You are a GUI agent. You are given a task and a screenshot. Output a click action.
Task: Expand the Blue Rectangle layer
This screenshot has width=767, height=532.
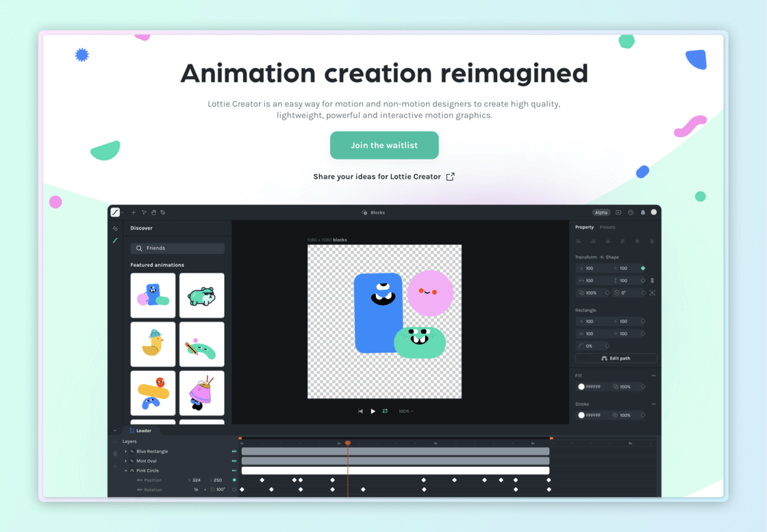(126, 451)
